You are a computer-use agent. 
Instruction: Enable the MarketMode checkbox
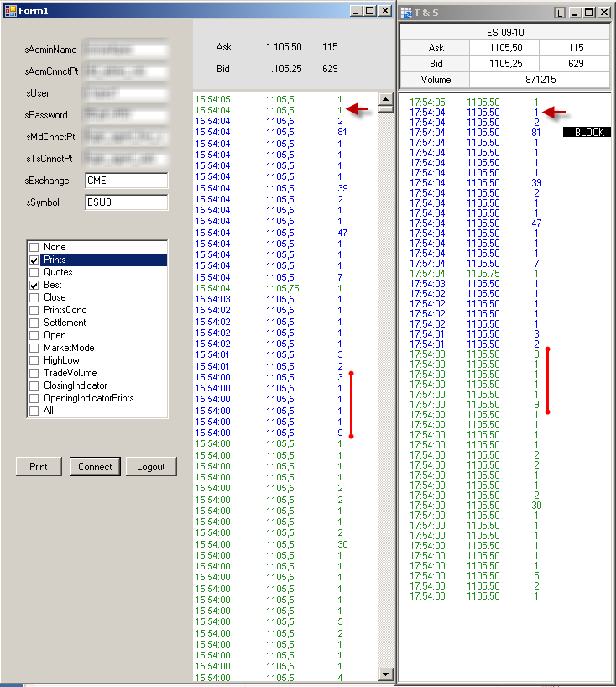(34, 348)
